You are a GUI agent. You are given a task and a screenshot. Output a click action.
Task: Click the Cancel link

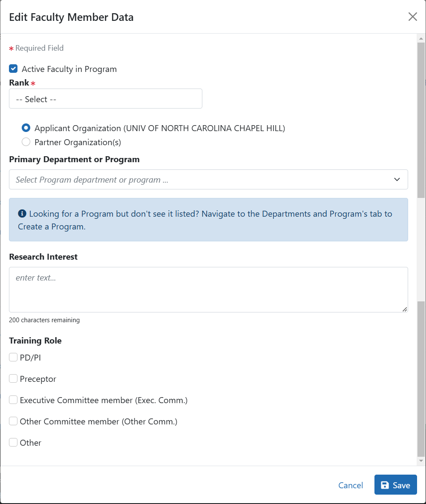(x=351, y=485)
